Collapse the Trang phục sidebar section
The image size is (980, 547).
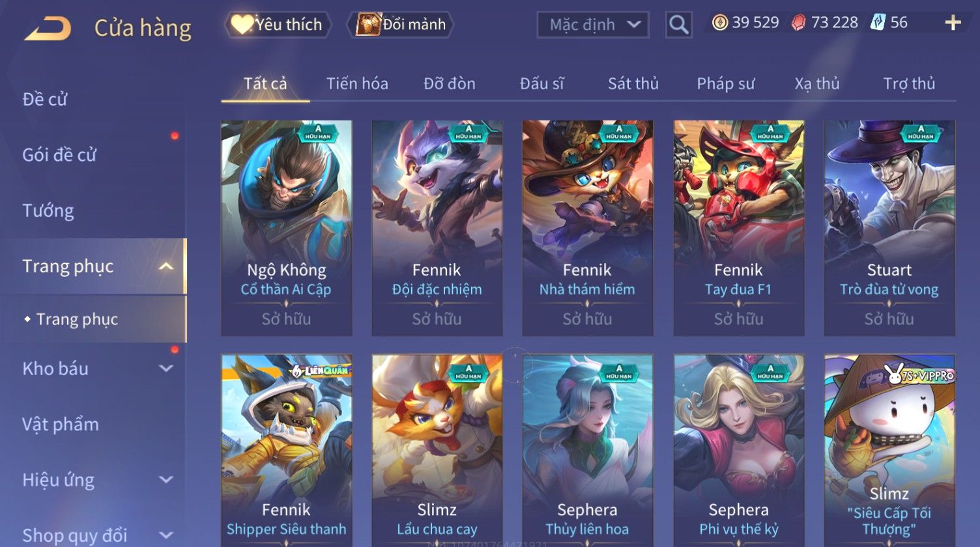(166, 266)
